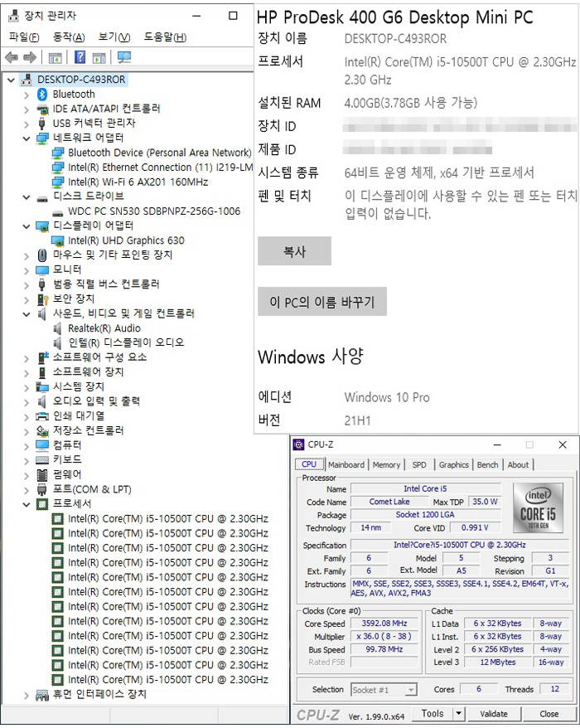The width and height of the screenshot is (580, 728).
Task: Select Bluetooth Device (Personal Area Network)
Action: 160,153
